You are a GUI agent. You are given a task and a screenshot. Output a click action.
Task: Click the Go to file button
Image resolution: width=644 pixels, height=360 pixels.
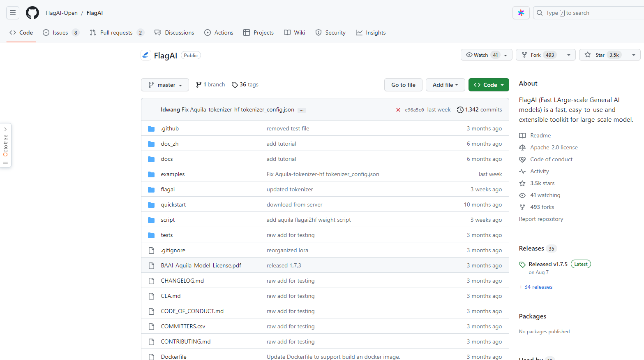[403, 85]
